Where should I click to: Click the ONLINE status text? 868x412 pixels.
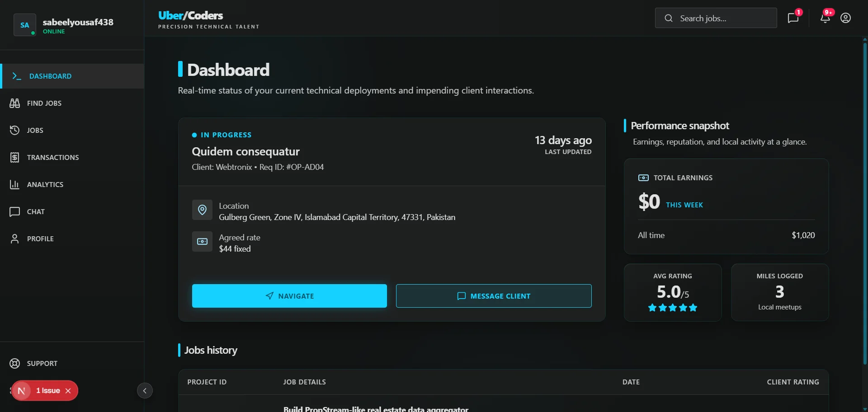(x=54, y=32)
